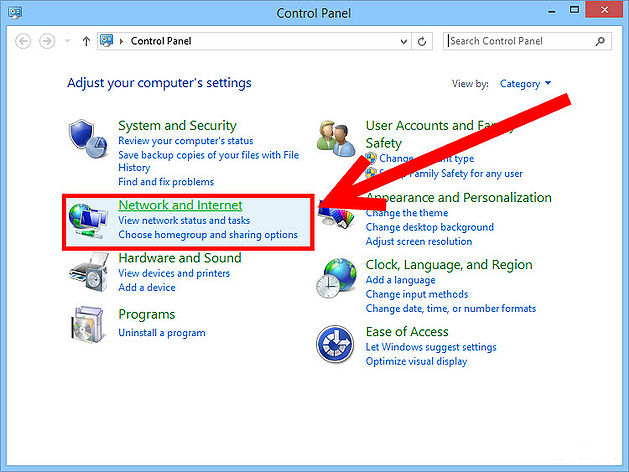Refresh the Control Panel view
This screenshot has height=472, width=629.
(x=422, y=41)
